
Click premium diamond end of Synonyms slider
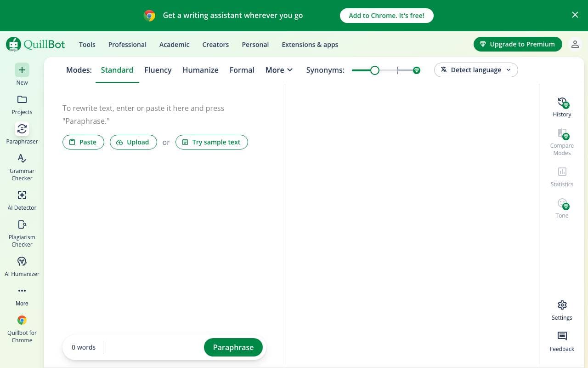coord(417,70)
